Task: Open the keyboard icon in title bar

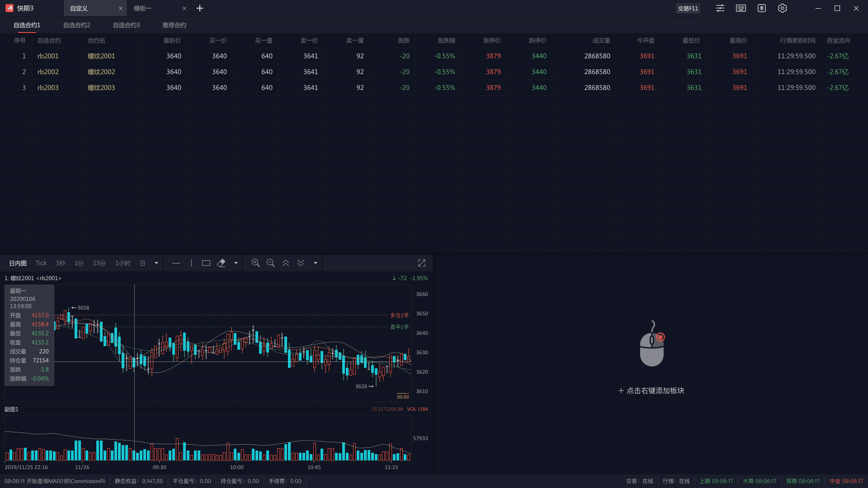Action: (x=741, y=8)
